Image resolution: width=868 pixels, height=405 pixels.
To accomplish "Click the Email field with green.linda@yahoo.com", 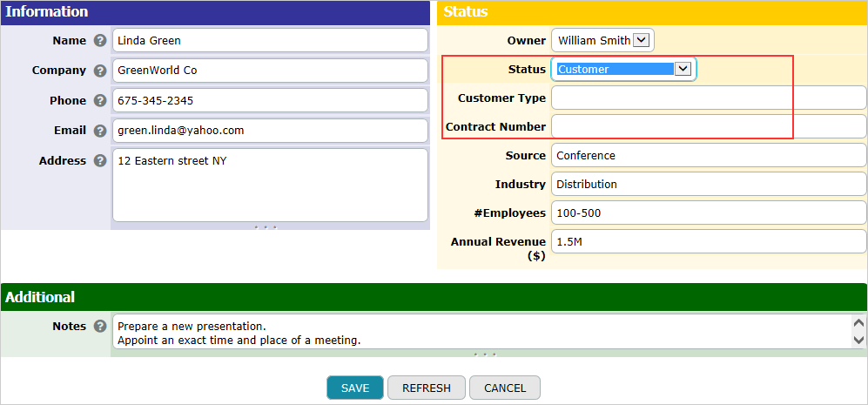I will click(x=270, y=130).
